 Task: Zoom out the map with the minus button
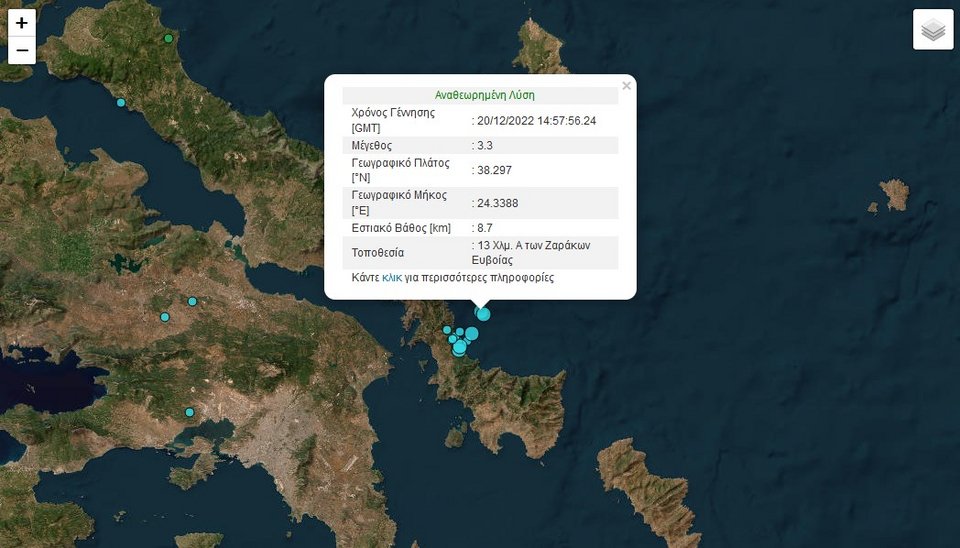(21, 50)
